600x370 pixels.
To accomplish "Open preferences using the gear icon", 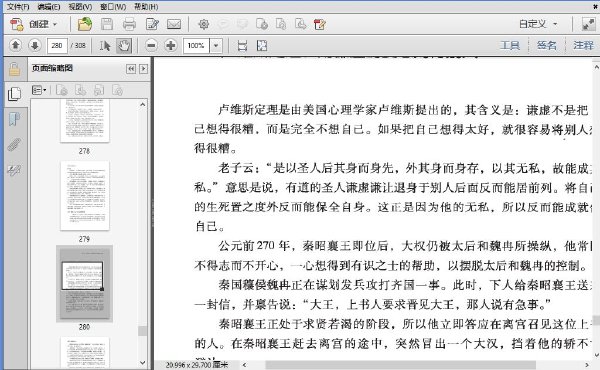I will pos(204,24).
